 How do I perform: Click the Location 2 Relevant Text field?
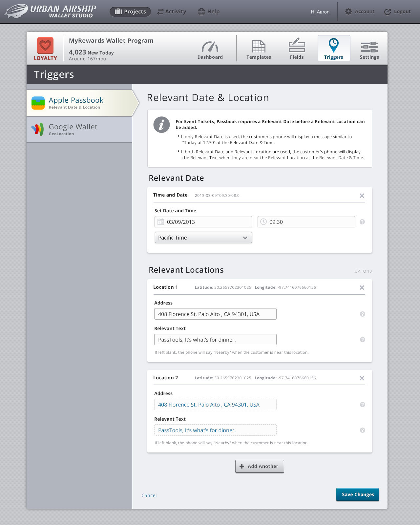[215, 430]
